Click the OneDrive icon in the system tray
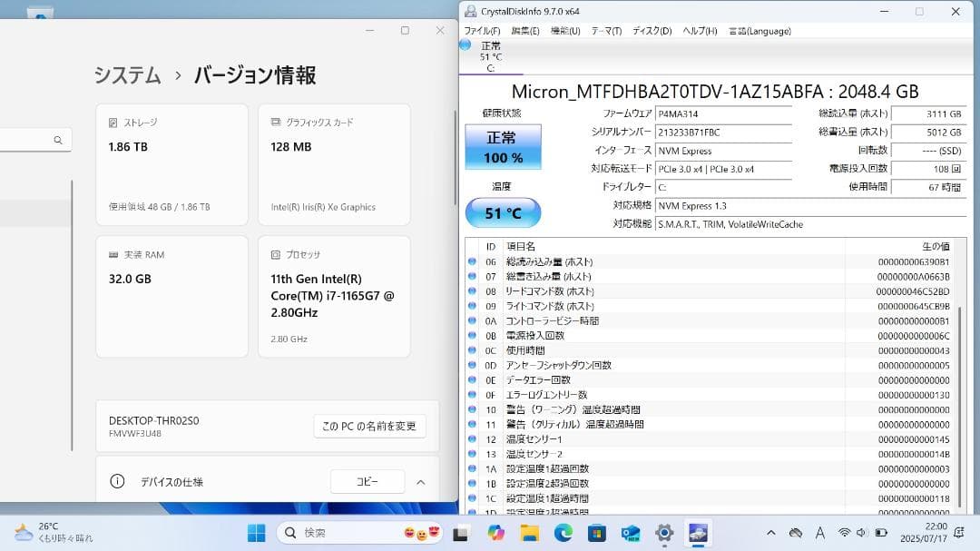This screenshot has height=551, width=980. [x=796, y=533]
